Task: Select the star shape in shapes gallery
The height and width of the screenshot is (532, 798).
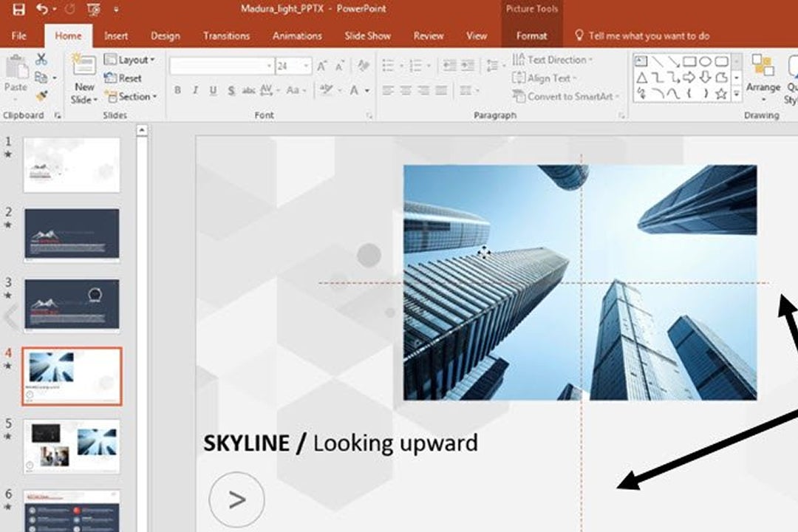Action: point(722,94)
